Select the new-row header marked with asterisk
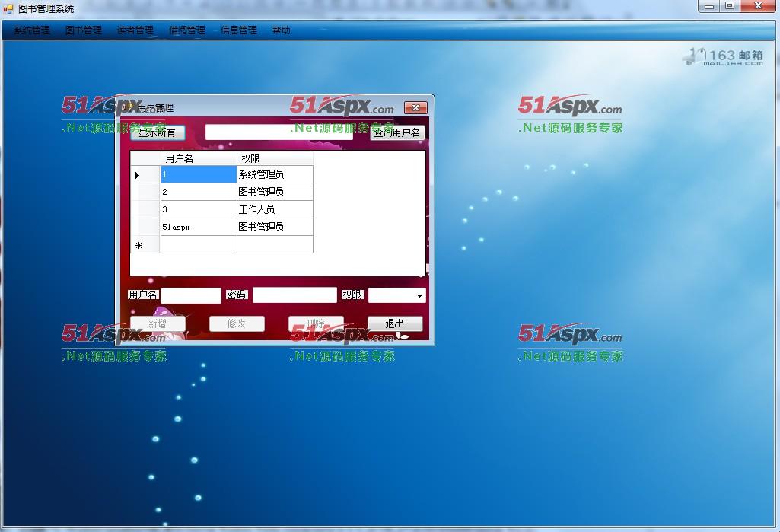This screenshot has height=532, width=780. (145, 245)
